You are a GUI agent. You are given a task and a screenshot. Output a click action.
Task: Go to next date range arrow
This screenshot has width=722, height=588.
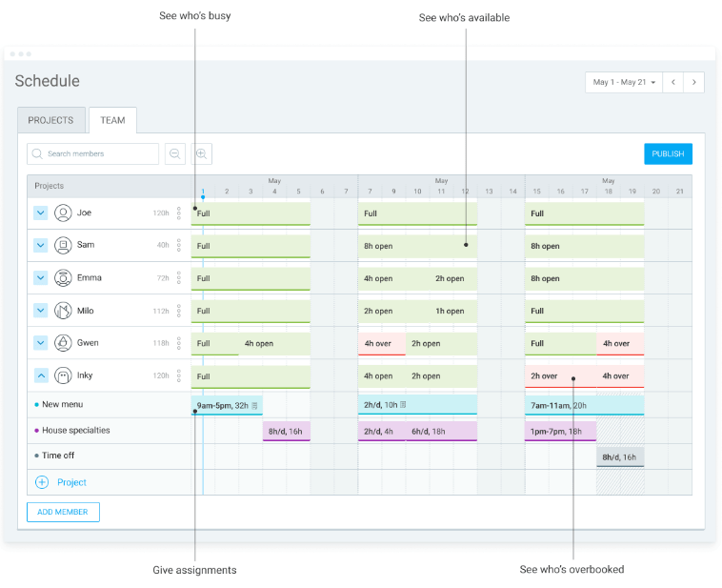tap(694, 82)
